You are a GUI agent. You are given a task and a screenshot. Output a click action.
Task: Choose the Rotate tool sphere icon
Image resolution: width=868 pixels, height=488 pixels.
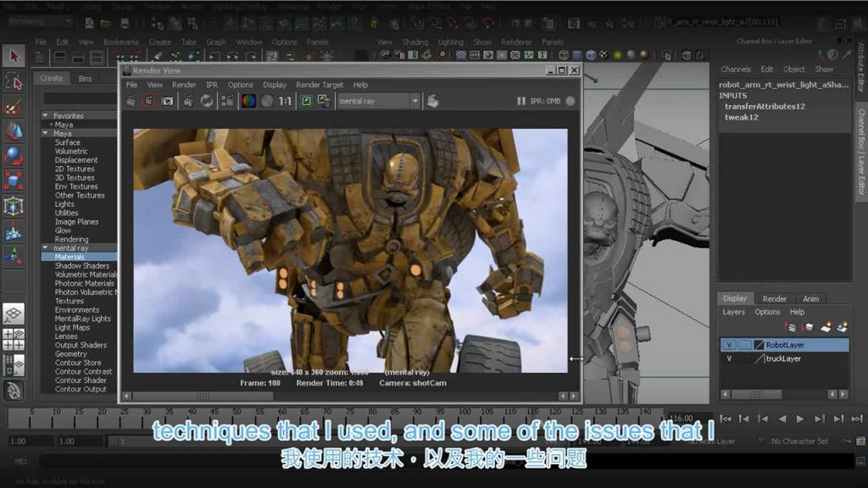14,156
